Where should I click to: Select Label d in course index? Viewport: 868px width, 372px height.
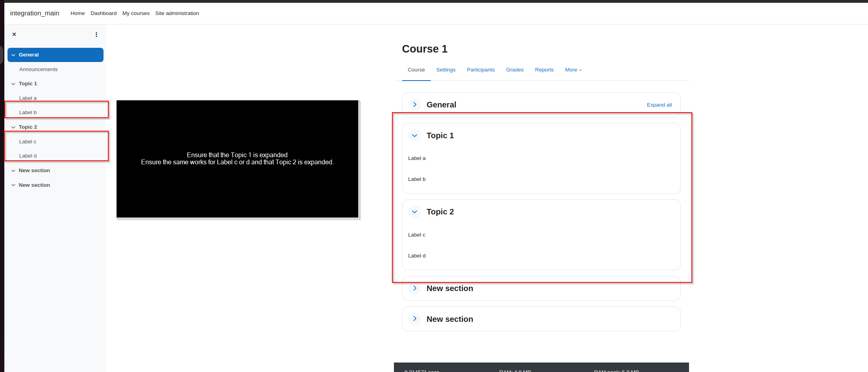coord(28,156)
